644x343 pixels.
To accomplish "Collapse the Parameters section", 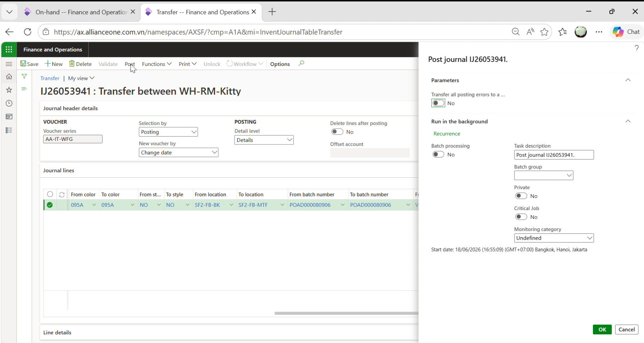I will [628, 80].
